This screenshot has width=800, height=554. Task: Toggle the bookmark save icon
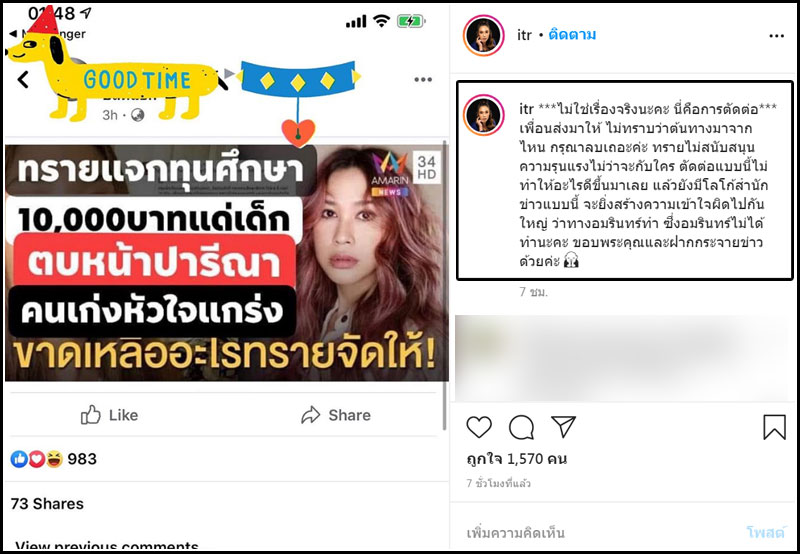[x=774, y=427]
